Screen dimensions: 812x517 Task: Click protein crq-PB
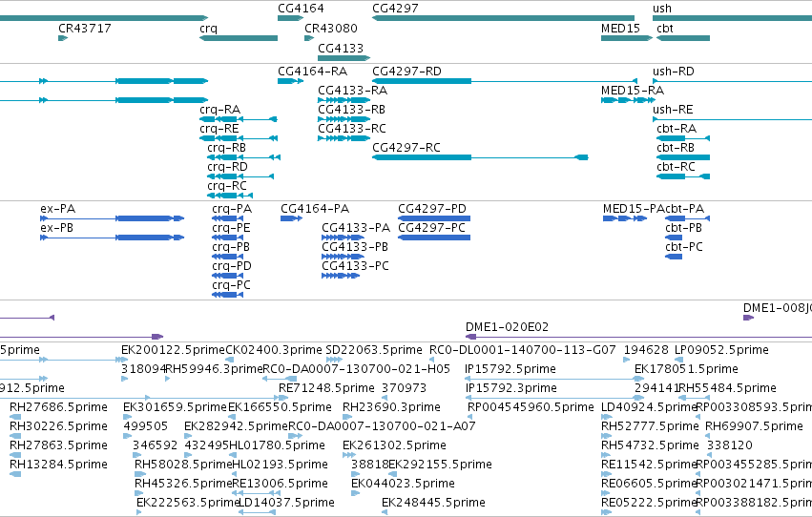pos(227,257)
